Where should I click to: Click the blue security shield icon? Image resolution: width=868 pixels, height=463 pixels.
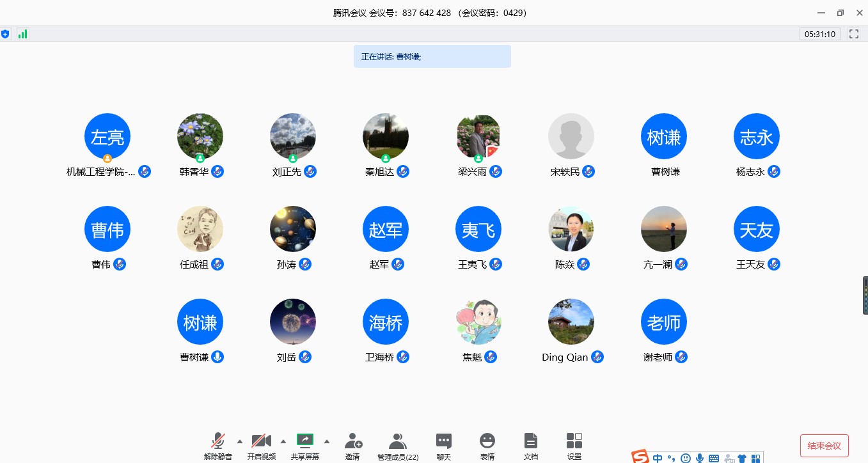[5, 34]
